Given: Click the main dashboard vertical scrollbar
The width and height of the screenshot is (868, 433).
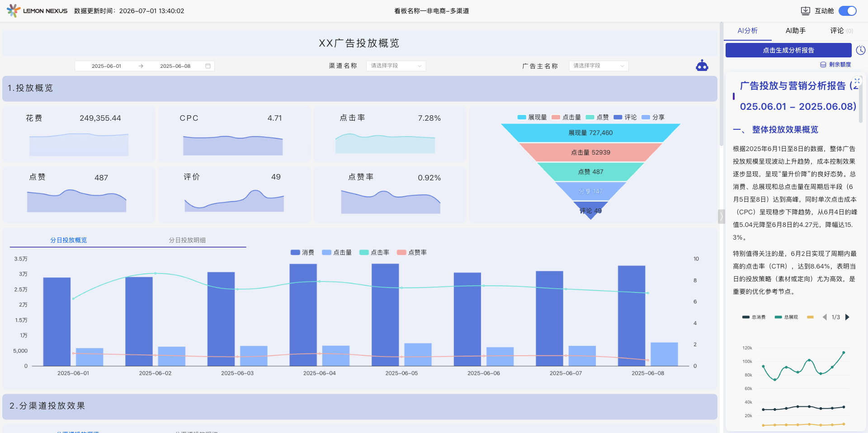Looking at the screenshot, I should (x=722, y=84).
